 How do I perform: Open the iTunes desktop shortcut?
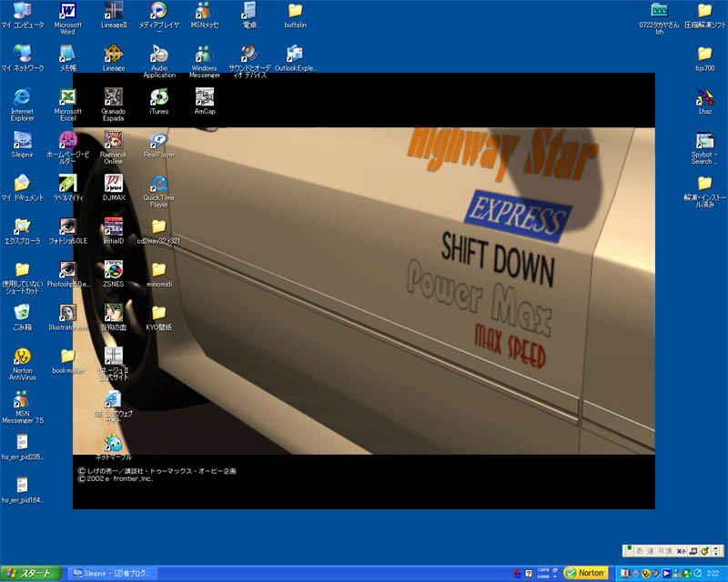159,96
